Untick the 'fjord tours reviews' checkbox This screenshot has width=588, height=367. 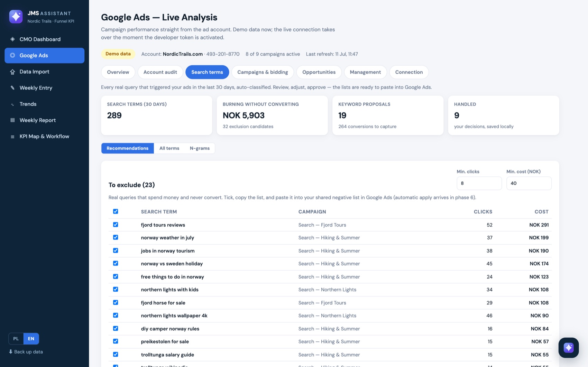tap(116, 224)
